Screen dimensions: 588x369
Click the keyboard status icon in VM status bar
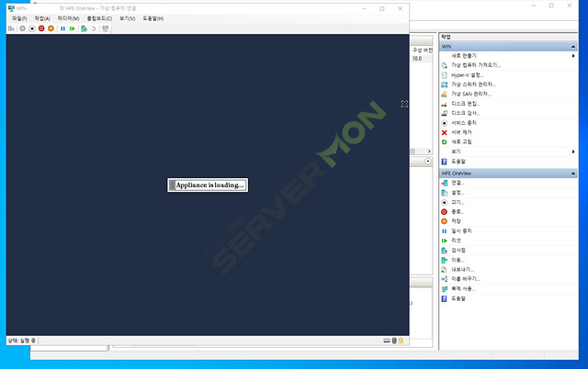(x=387, y=341)
